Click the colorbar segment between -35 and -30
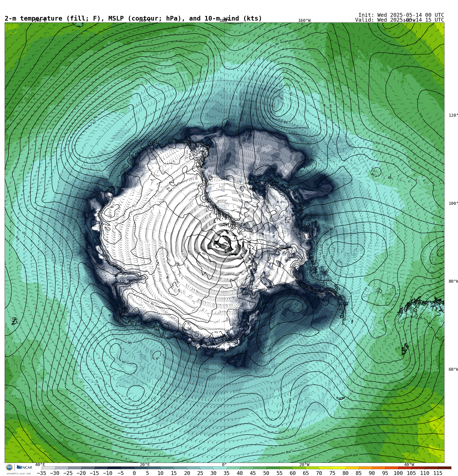This screenshot has height=476, width=458. [x=48, y=468]
